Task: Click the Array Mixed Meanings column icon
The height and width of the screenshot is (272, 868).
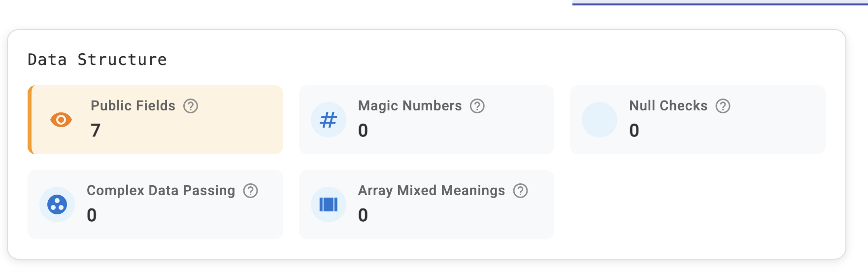Action: [x=329, y=204]
